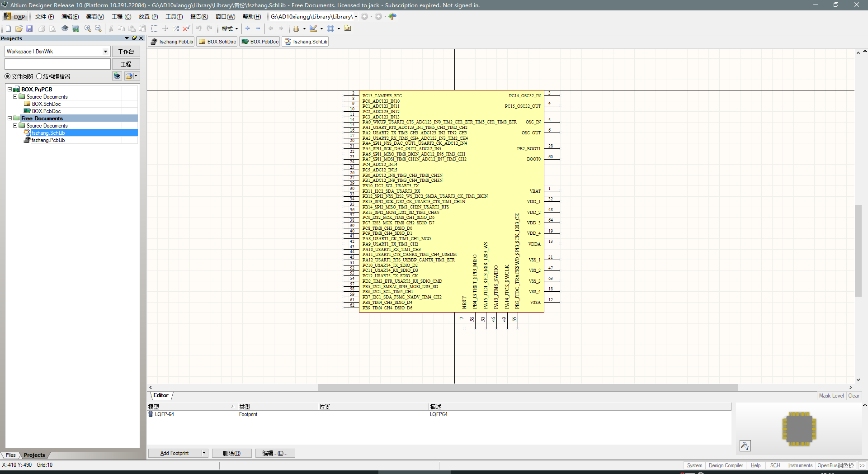Click the open file folder icon
Screen dimensions: 868x474
pyautogui.click(x=19, y=28)
